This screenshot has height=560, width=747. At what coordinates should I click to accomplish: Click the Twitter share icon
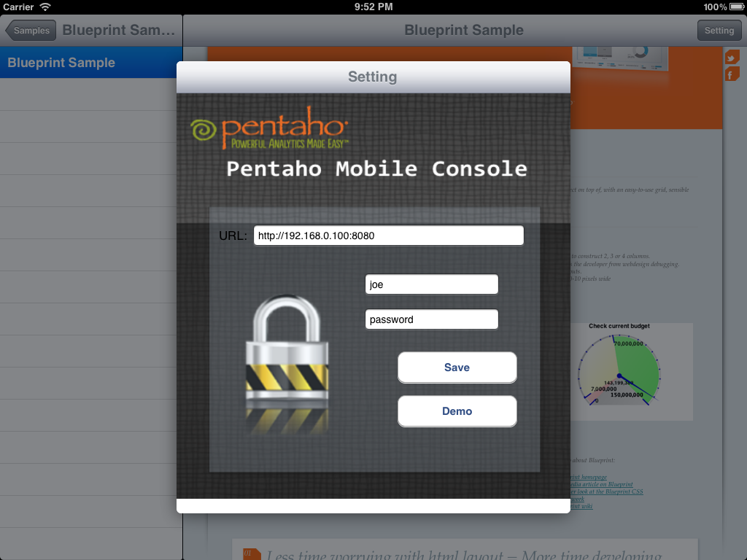click(x=732, y=57)
